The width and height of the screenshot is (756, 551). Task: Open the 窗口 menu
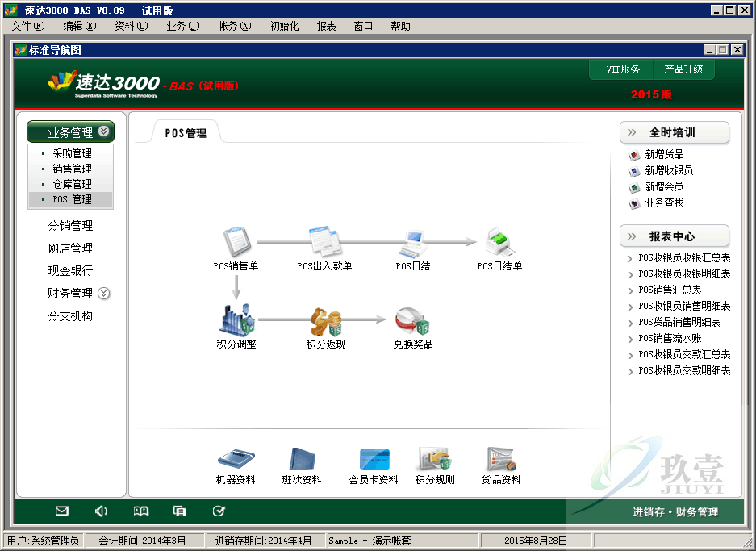pyautogui.click(x=363, y=26)
